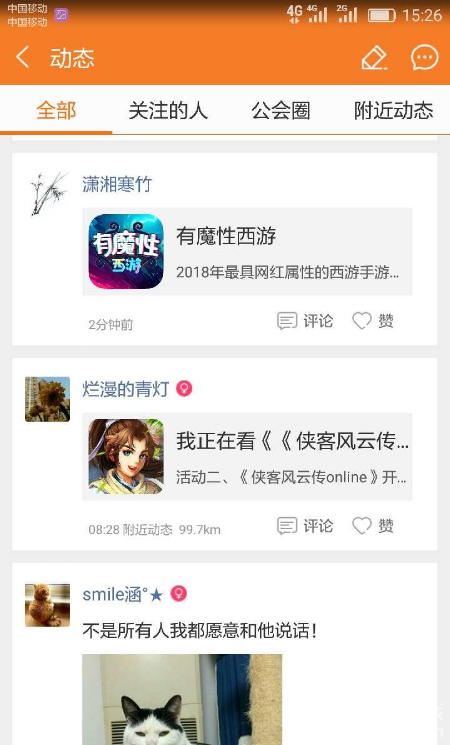Switch to the 附近动态 tab
The image size is (450, 745).
393,111
